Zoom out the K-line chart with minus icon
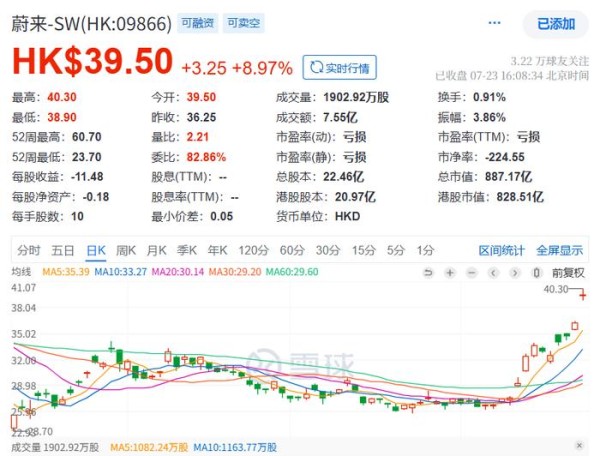 (472, 273)
